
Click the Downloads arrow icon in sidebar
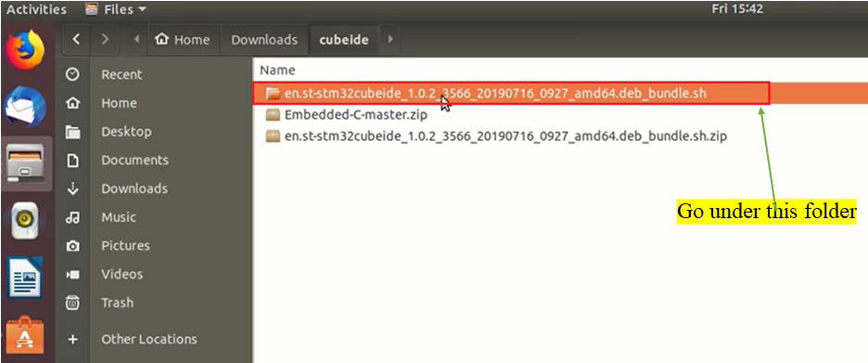[72, 188]
